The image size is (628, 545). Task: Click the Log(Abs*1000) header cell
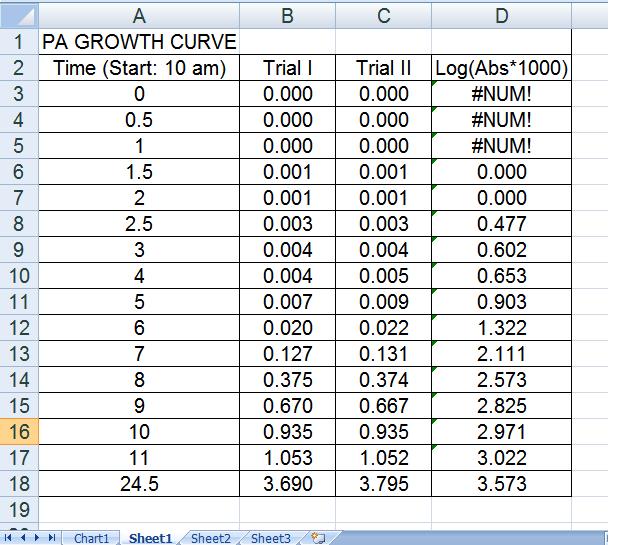502,68
